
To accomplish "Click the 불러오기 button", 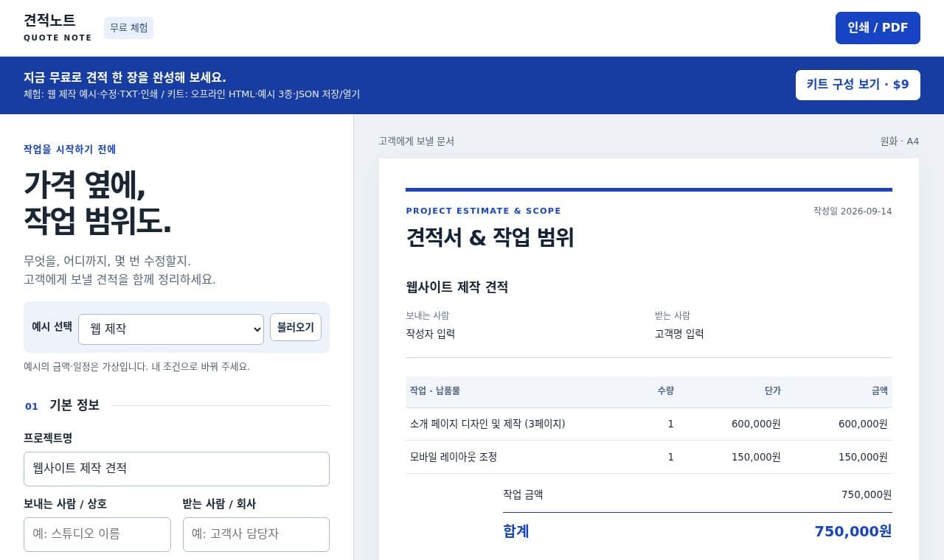I will pyautogui.click(x=296, y=327).
